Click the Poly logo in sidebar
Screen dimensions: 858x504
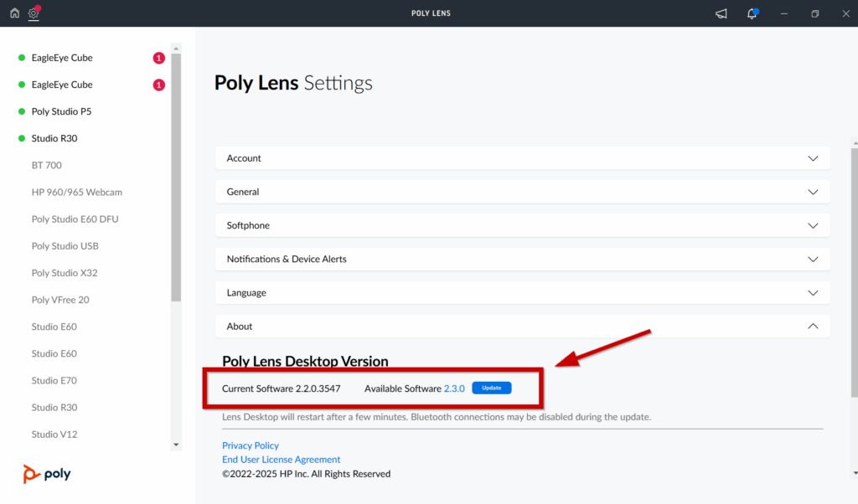coord(47,474)
